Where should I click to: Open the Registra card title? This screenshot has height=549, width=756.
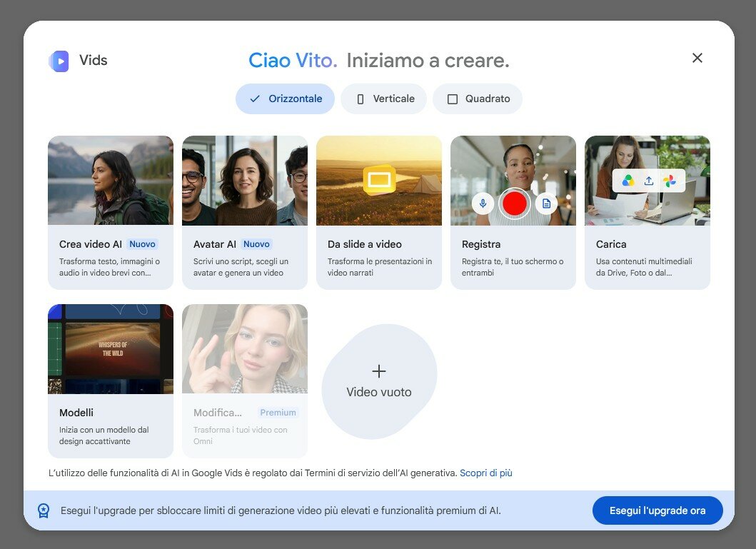pyautogui.click(x=481, y=244)
